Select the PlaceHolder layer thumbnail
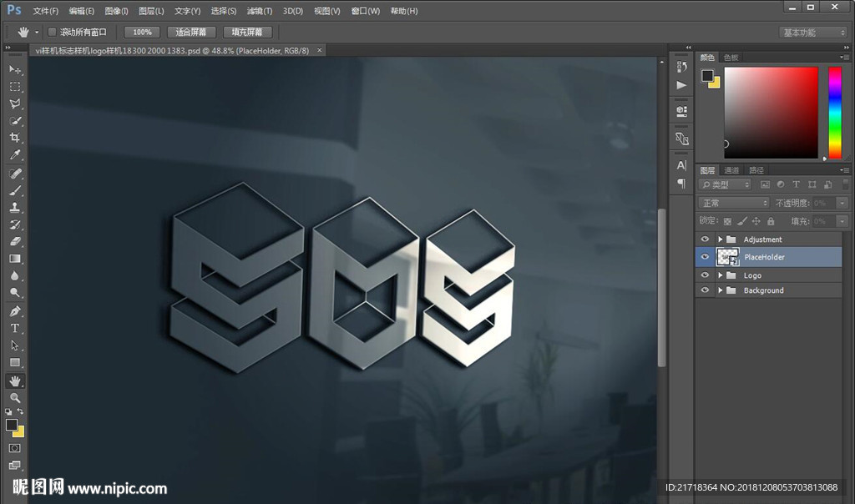 click(x=727, y=257)
